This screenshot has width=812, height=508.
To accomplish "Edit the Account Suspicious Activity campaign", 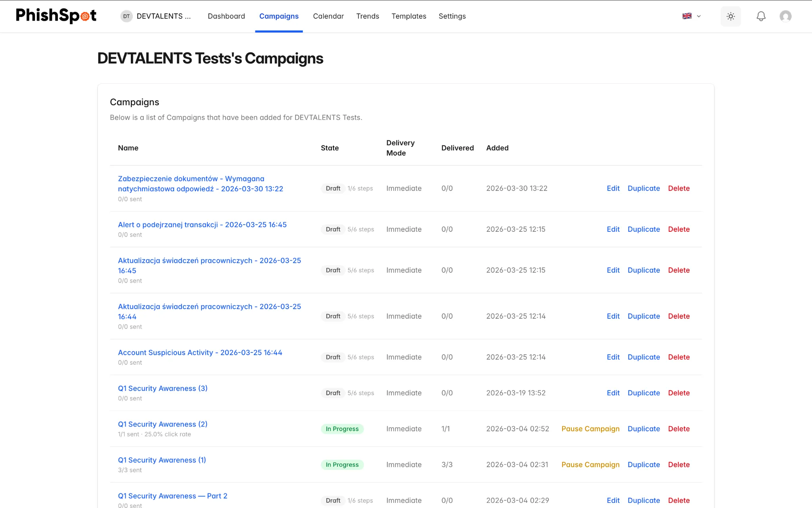I will click(x=613, y=357).
